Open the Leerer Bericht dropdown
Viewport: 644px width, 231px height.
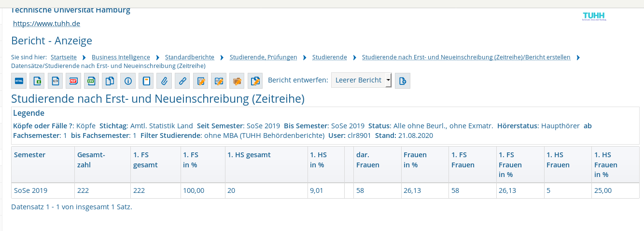pos(361,81)
